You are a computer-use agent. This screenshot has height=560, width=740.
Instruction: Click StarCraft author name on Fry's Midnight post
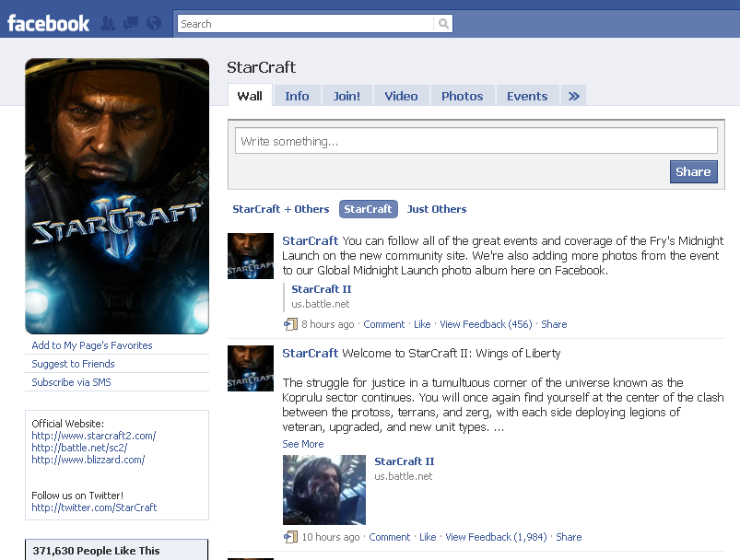click(310, 240)
